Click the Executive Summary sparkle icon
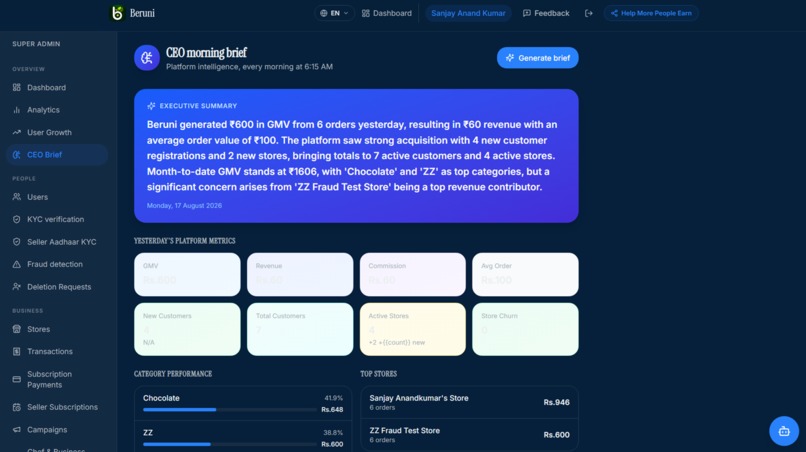This screenshot has width=806, height=452. [x=151, y=106]
